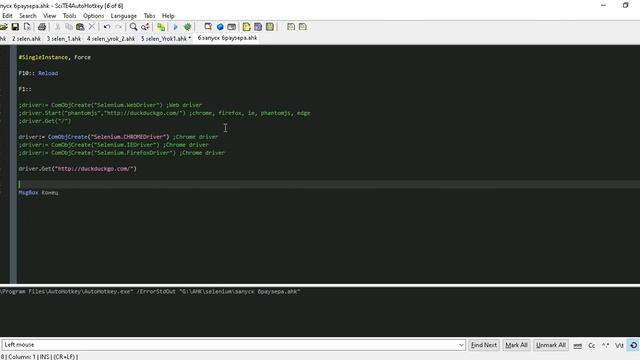Open the Language menu

click(124, 16)
